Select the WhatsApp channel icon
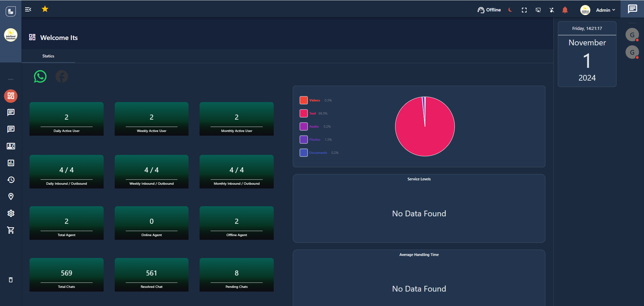Viewport: 644px width, 306px height. pos(40,77)
